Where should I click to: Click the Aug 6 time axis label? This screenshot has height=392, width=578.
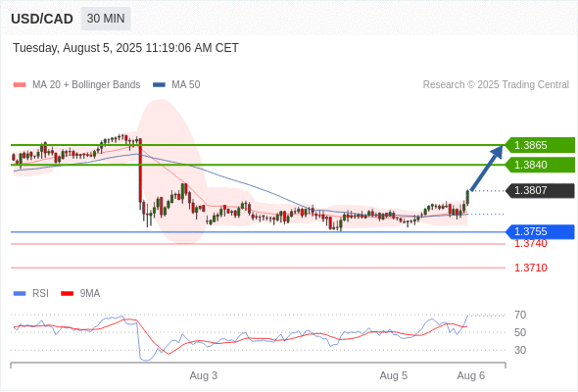[471, 375]
